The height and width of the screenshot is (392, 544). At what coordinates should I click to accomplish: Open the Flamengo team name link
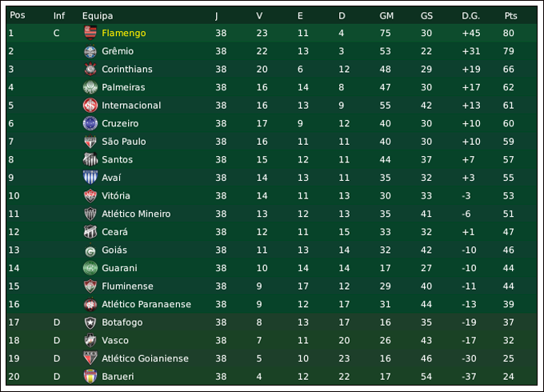point(123,33)
